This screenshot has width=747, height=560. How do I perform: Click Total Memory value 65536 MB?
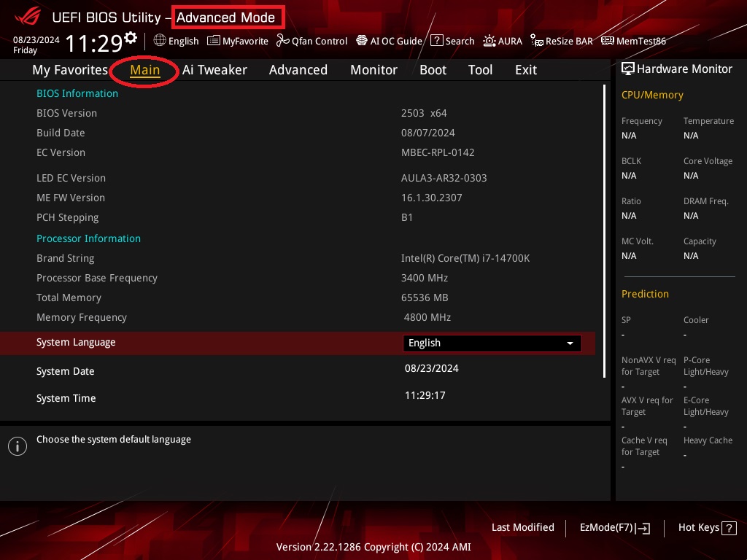click(425, 297)
